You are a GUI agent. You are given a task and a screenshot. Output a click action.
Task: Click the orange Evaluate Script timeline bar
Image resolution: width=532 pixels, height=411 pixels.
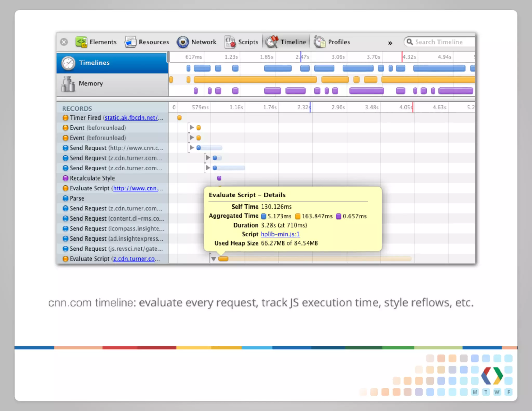[223, 259]
